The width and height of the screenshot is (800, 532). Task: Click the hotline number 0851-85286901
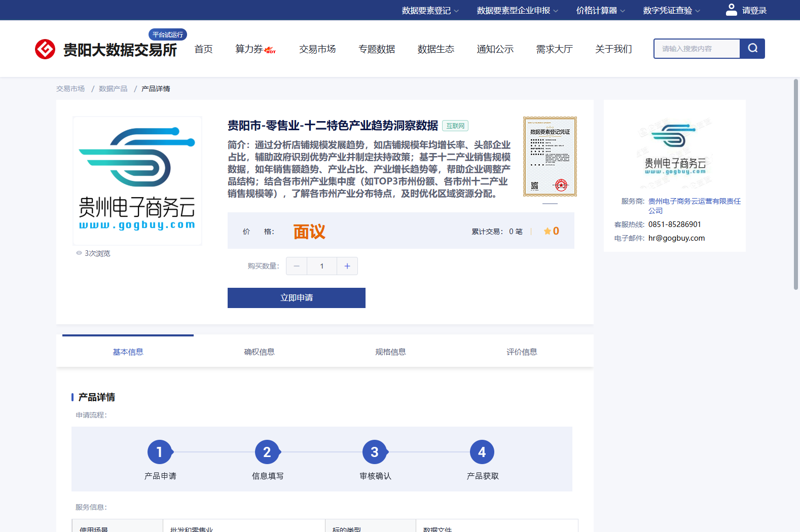[675, 224]
